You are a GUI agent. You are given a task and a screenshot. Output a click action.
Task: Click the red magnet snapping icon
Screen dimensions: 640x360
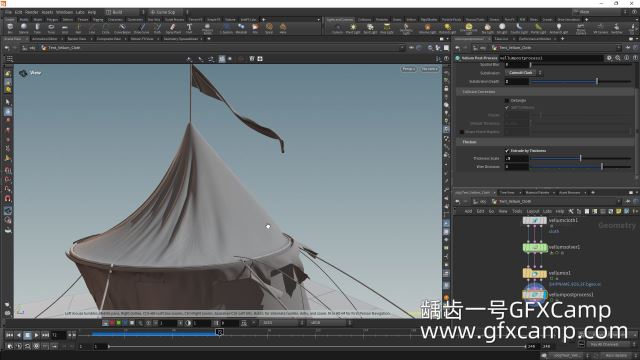pyautogui.click(x=8, y=198)
